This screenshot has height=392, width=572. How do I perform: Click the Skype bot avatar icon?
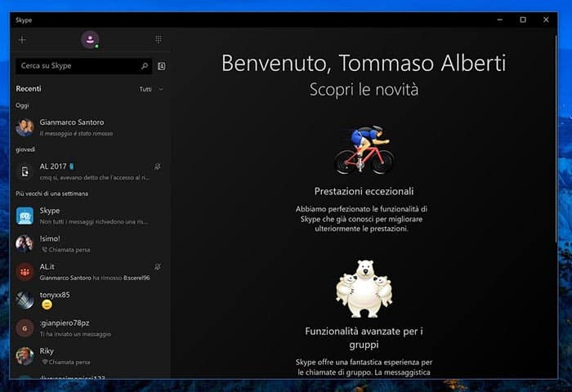25,216
